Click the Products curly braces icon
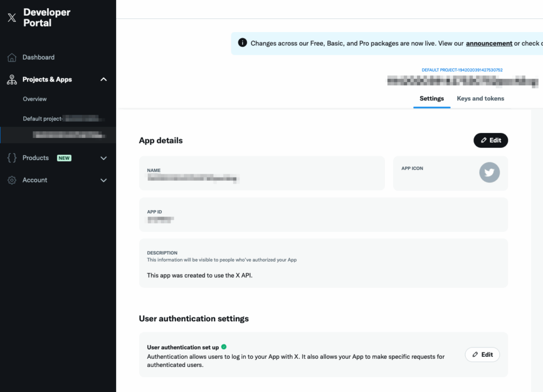 point(12,158)
